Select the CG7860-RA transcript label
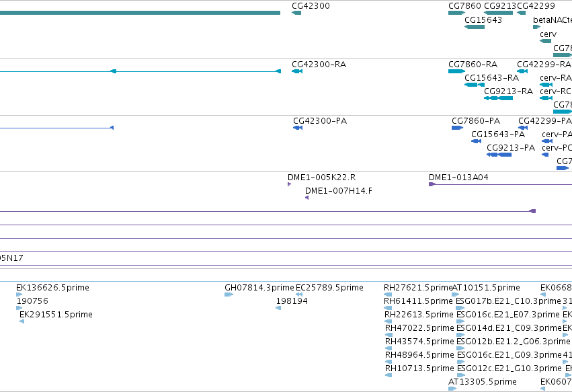The height and width of the screenshot is (392, 572). point(473,65)
